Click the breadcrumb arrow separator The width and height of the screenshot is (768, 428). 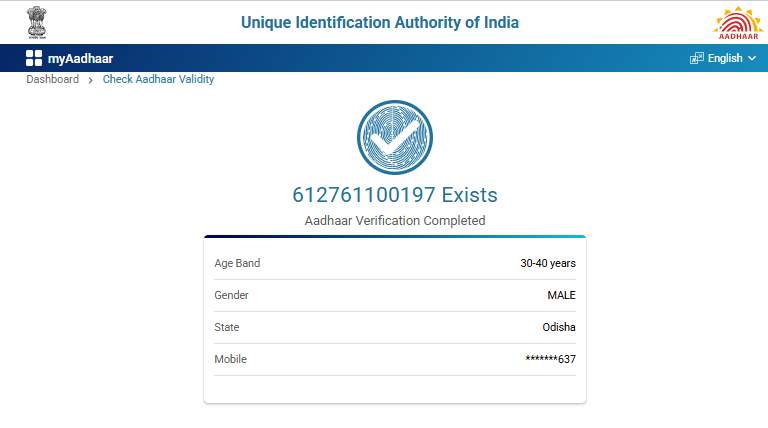91,80
